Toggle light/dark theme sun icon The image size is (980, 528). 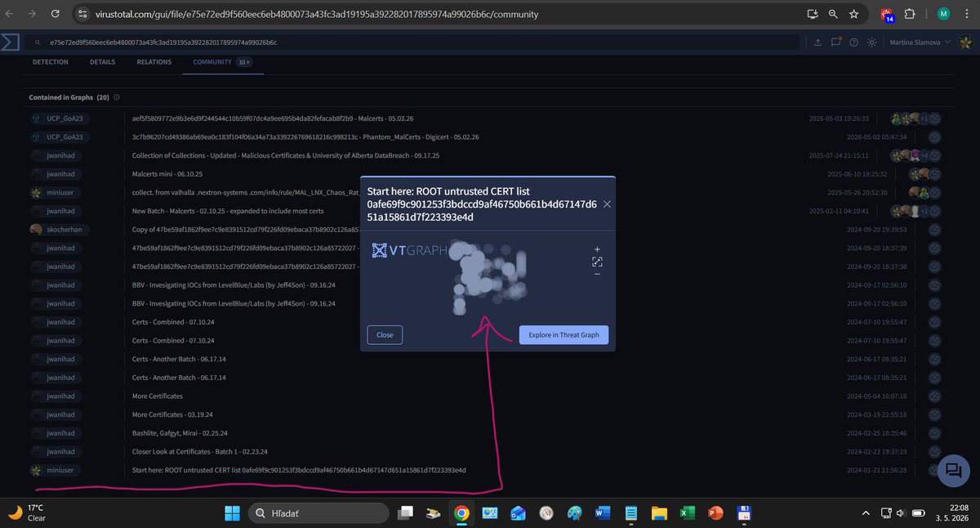[871, 43]
